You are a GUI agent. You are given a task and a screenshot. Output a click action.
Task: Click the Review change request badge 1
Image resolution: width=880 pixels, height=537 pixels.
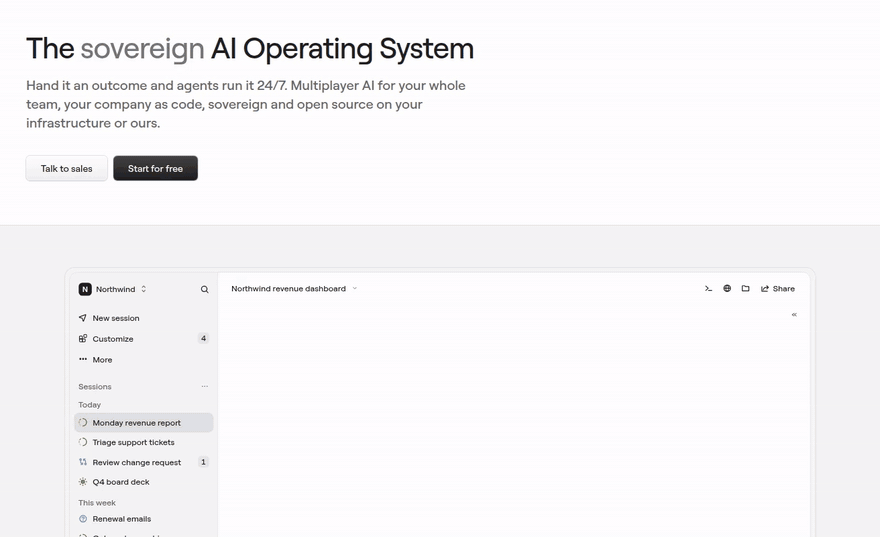coord(203,462)
